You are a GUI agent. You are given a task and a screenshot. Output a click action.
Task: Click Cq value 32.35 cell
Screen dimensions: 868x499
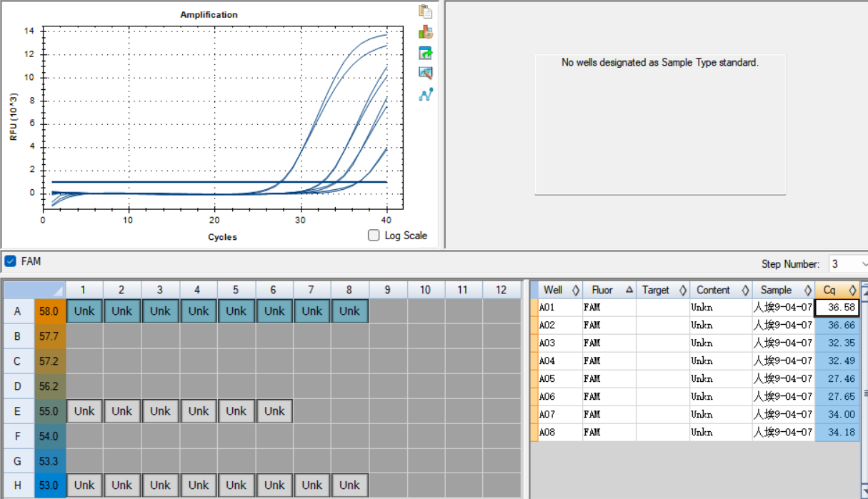(837, 343)
